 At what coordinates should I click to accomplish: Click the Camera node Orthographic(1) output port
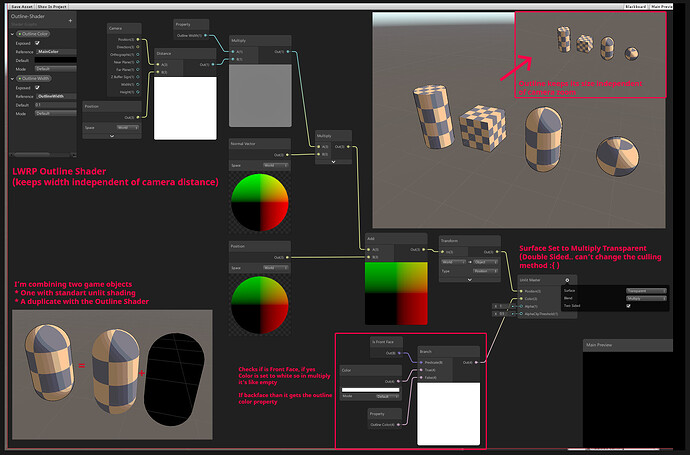coord(138,55)
